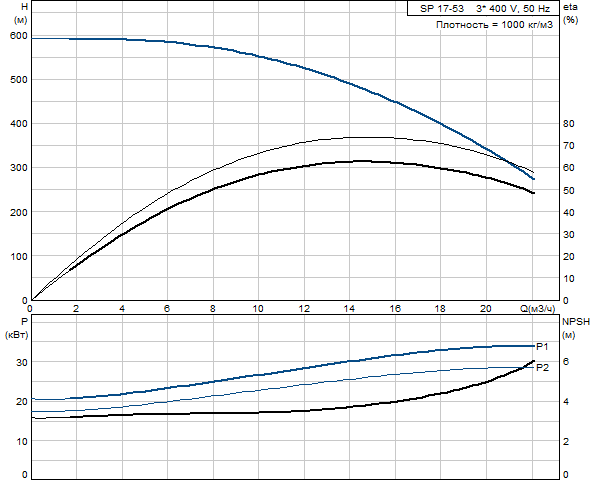
Task: Click the H (м) axis title
Action: click(21, 13)
